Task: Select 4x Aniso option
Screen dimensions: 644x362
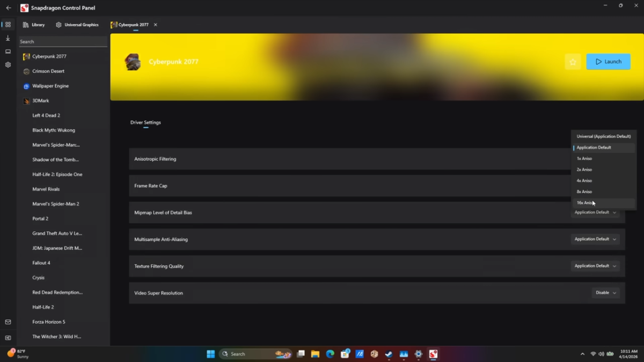Action: pyautogui.click(x=604, y=181)
